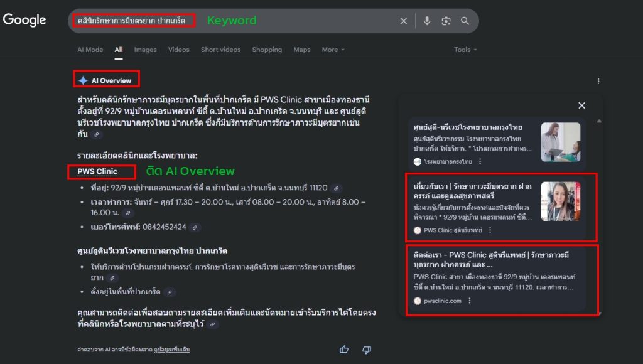Click the phone number 0842452424 text
643x364 pixels.
point(165,227)
